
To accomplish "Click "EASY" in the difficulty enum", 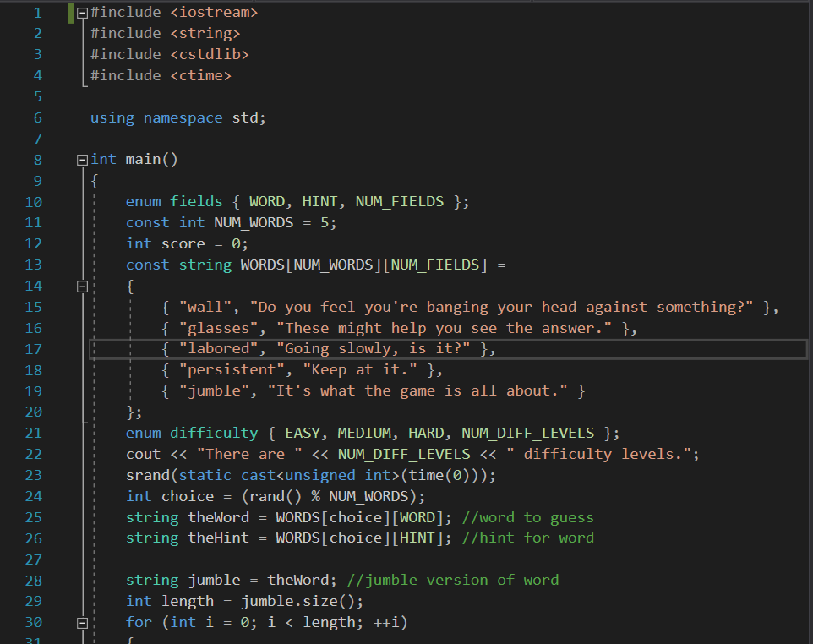I will pos(303,433).
